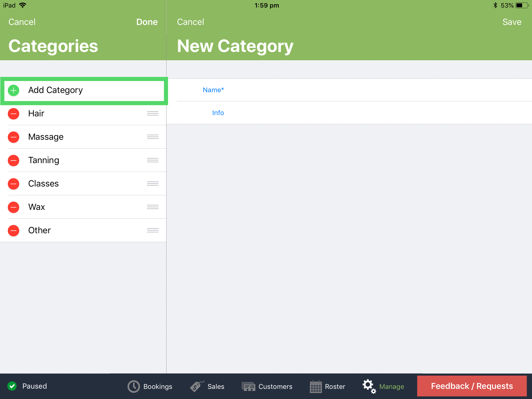Screen dimensions: 532x399
Task: Tap the Wi-Fi icon in status bar
Action: coord(23,5)
